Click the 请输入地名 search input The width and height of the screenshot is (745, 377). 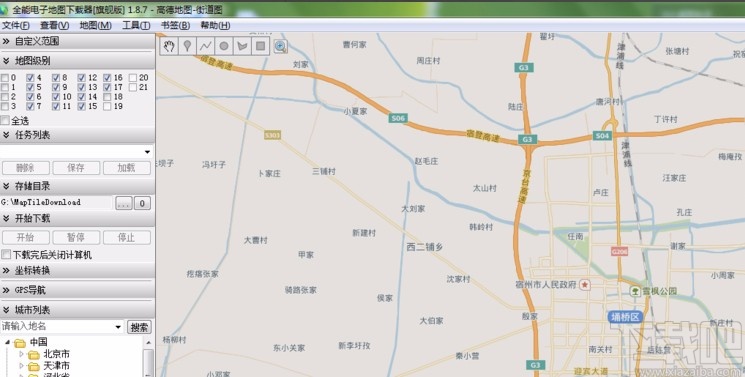(57, 327)
